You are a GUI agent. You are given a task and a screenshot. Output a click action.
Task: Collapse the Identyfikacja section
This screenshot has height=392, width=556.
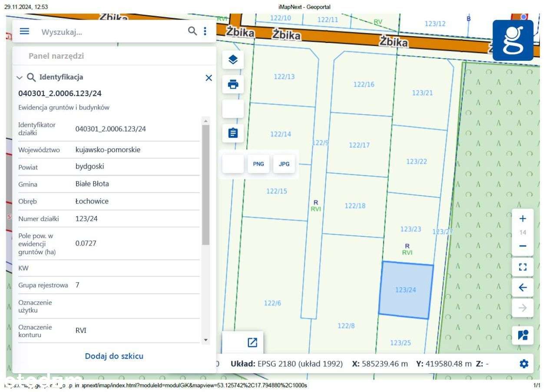click(x=19, y=77)
